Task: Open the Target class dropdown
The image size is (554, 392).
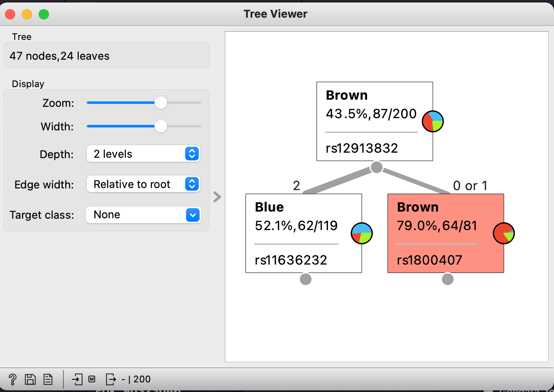Action: pos(143,215)
